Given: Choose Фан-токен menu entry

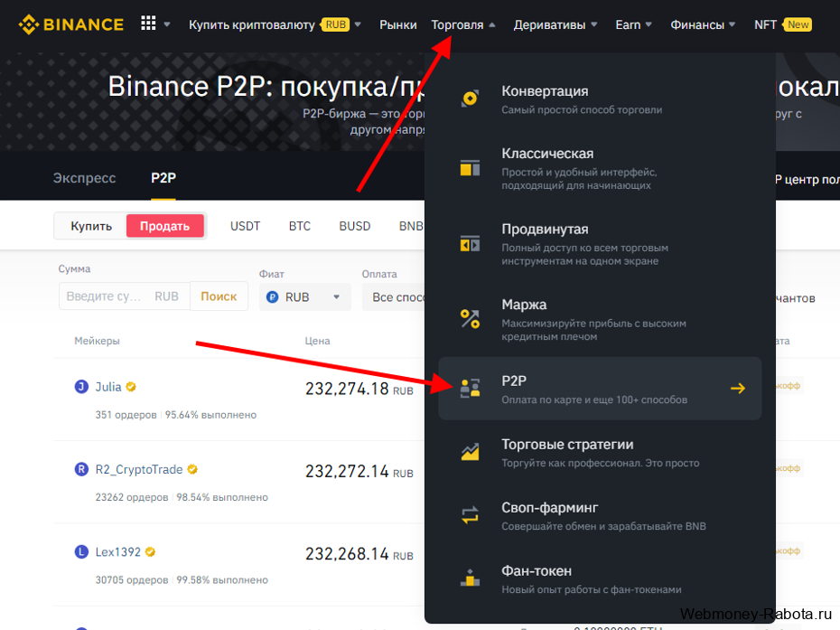Looking at the screenshot, I should (x=600, y=578).
